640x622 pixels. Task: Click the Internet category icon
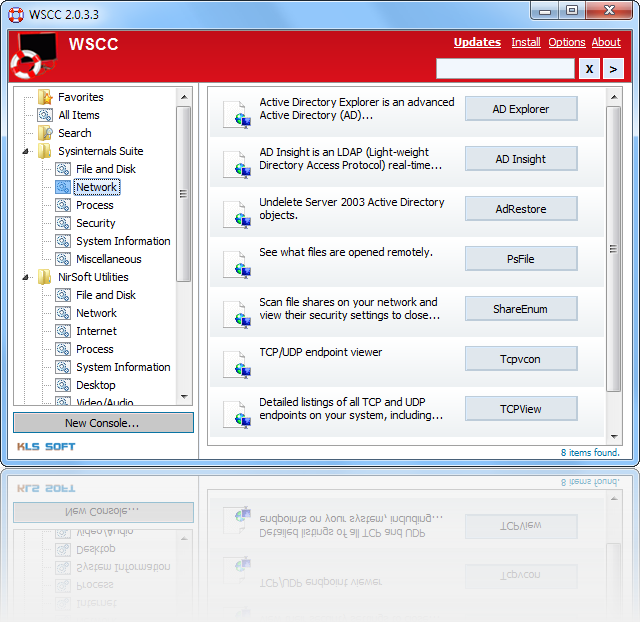[x=63, y=331]
